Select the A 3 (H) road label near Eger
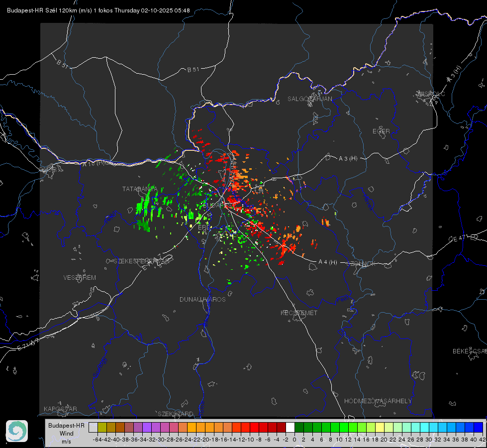Screen dimensions: 487x448 point(348,159)
